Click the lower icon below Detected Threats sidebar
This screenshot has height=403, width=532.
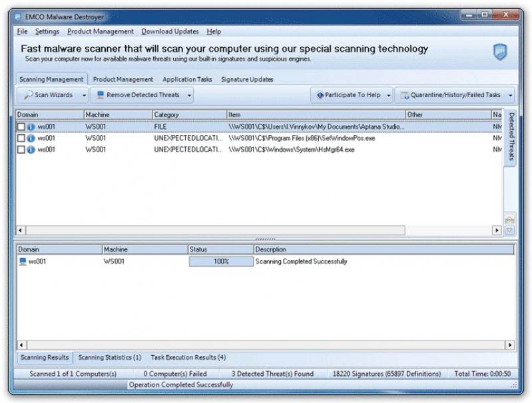coord(509,230)
